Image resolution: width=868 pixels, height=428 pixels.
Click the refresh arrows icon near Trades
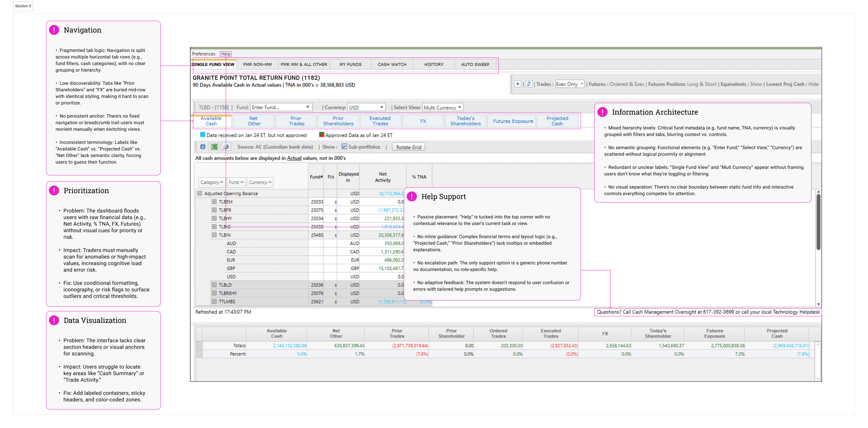(x=529, y=84)
